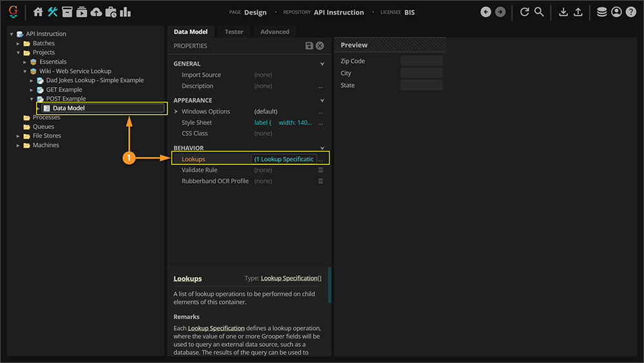
Task: Click the cloud upload icon in toolbar
Action: [x=96, y=12]
